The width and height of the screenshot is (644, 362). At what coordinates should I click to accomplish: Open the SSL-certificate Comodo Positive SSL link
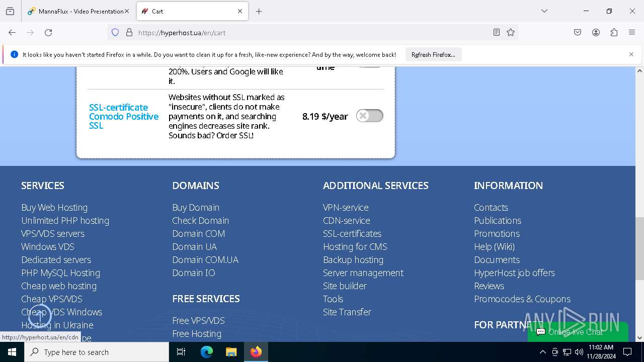pyautogui.click(x=124, y=116)
